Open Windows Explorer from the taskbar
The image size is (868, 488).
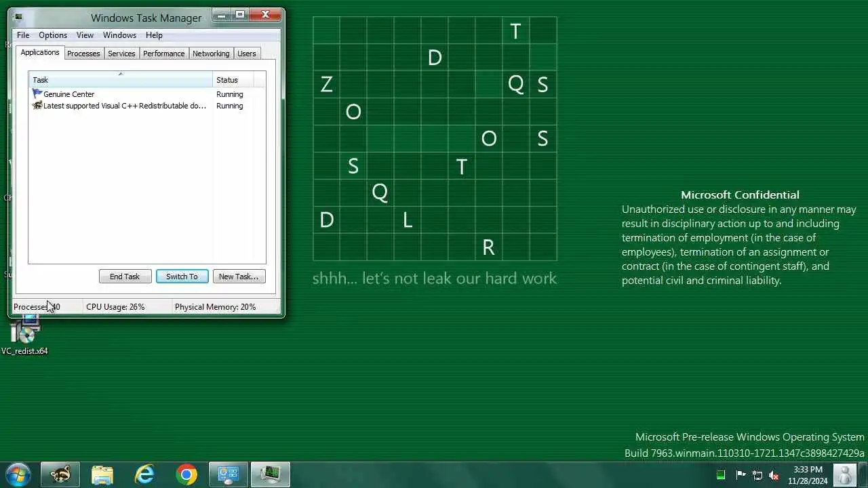pyautogui.click(x=102, y=474)
